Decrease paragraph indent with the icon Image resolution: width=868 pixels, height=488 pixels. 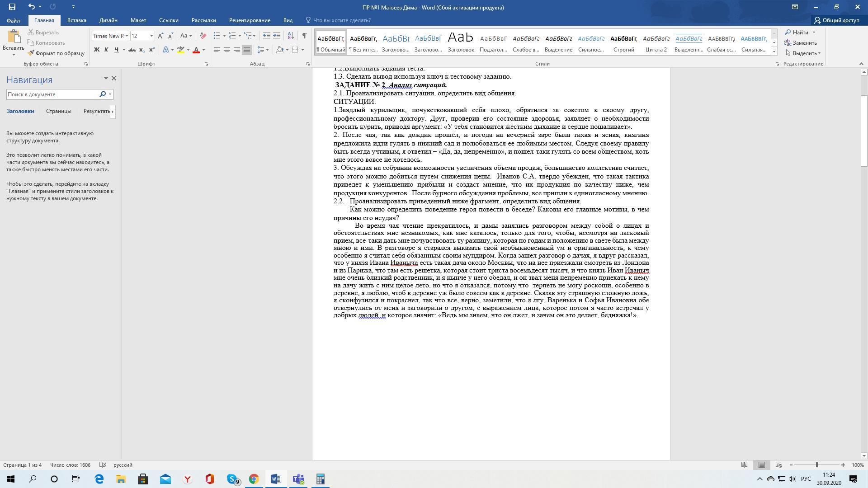(267, 36)
